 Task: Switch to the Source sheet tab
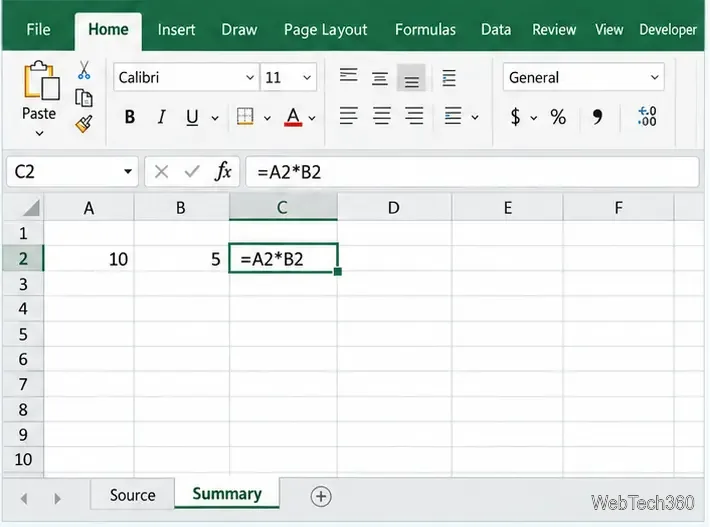[x=132, y=495]
